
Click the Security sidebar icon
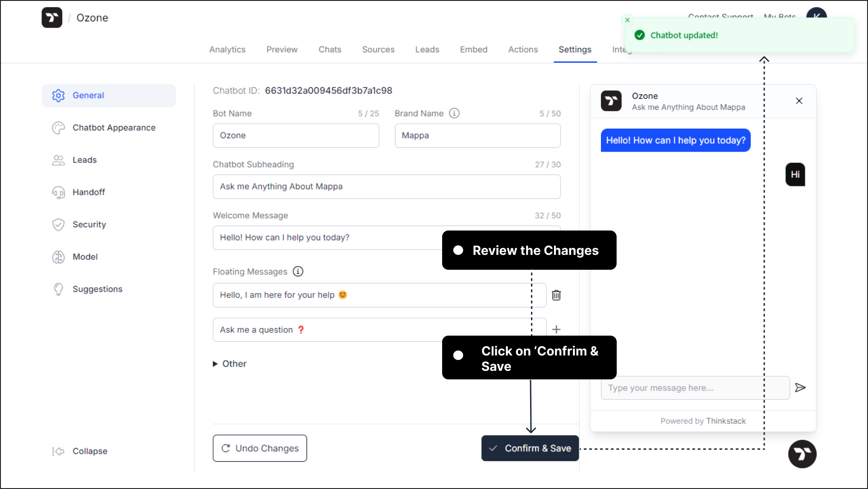pyautogui.click(x=58, y=224)
